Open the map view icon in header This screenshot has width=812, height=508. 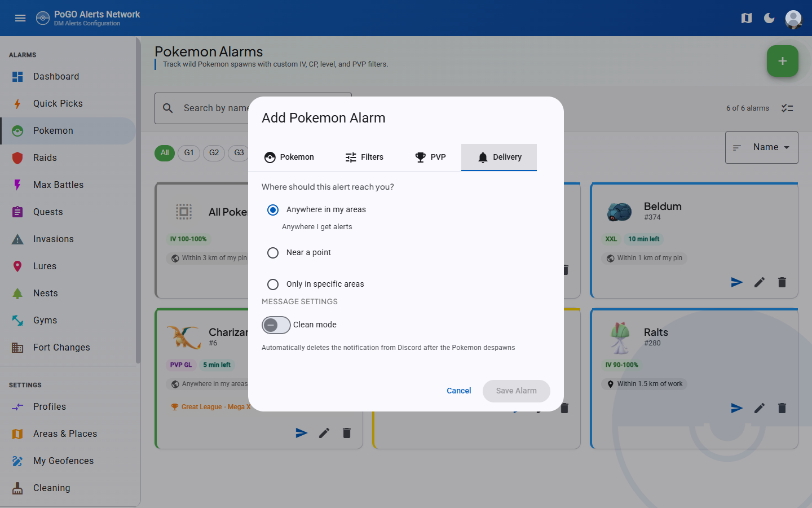pos(747,18)
